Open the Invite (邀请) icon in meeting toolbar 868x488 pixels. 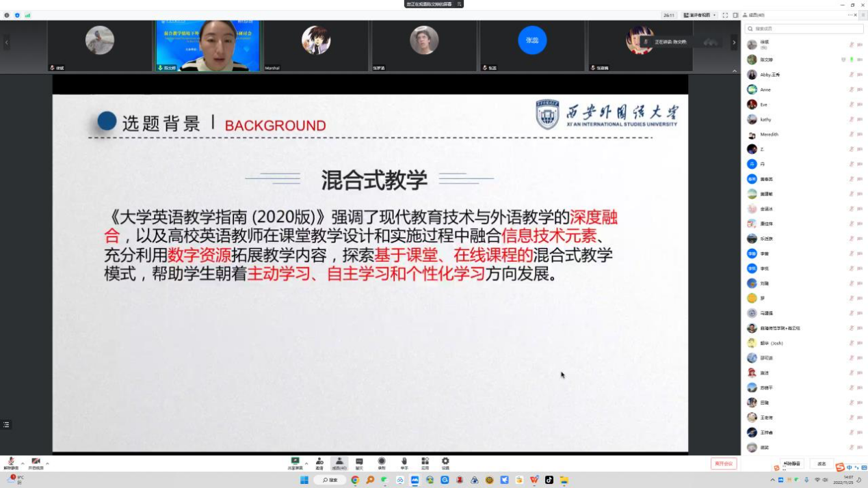tap(319, 462)
